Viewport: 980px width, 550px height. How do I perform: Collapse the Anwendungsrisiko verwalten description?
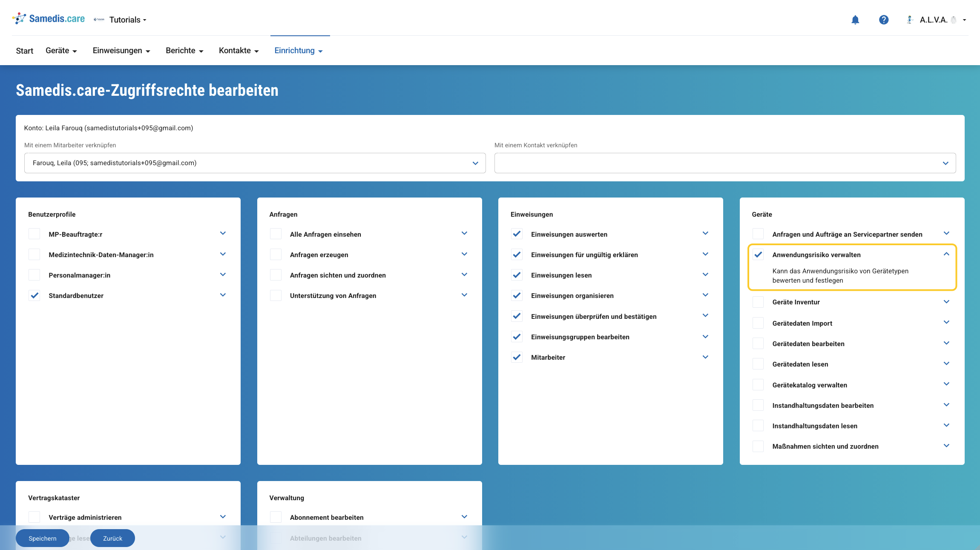tap(946, 254)
